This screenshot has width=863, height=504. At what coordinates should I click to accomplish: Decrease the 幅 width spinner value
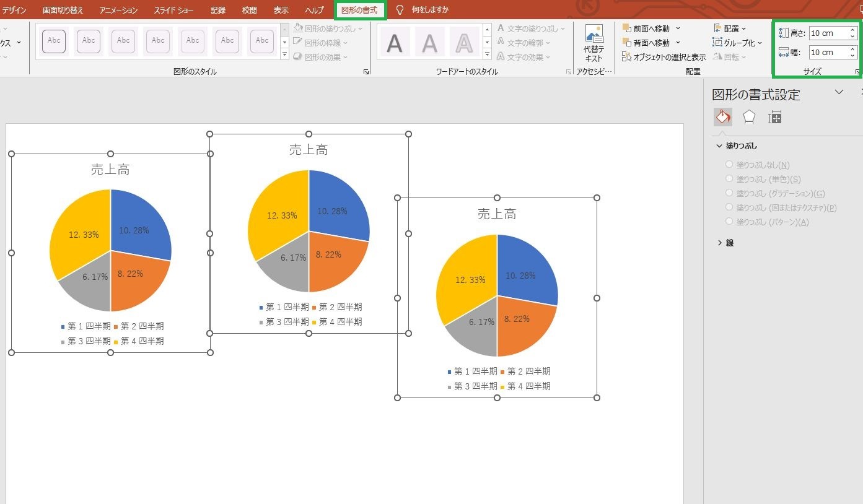pos(852,56)
